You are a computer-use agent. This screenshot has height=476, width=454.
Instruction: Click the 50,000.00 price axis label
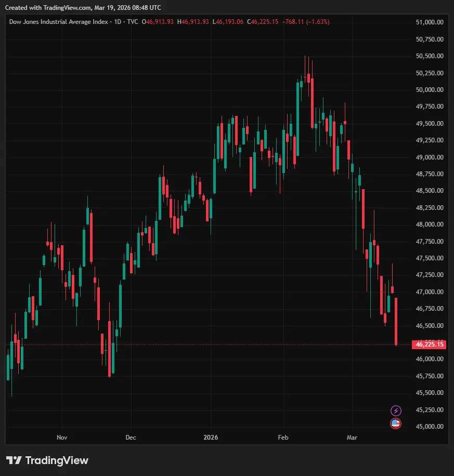(430, 89)
